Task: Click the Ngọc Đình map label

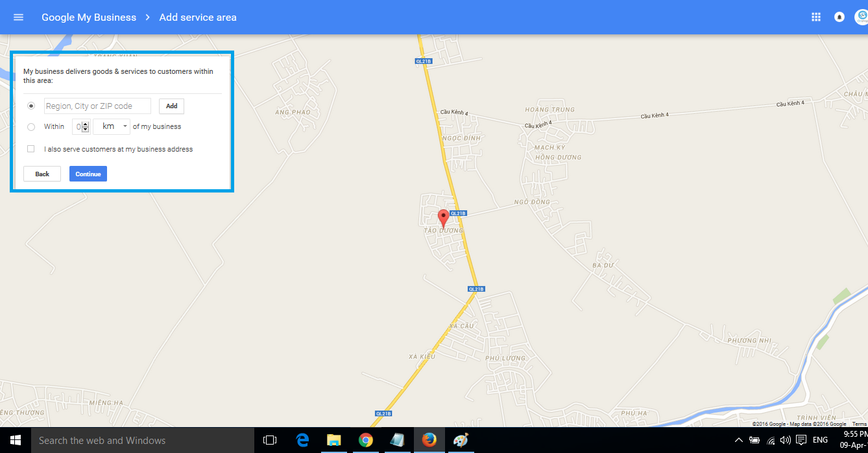Action: tap(461, 139)
